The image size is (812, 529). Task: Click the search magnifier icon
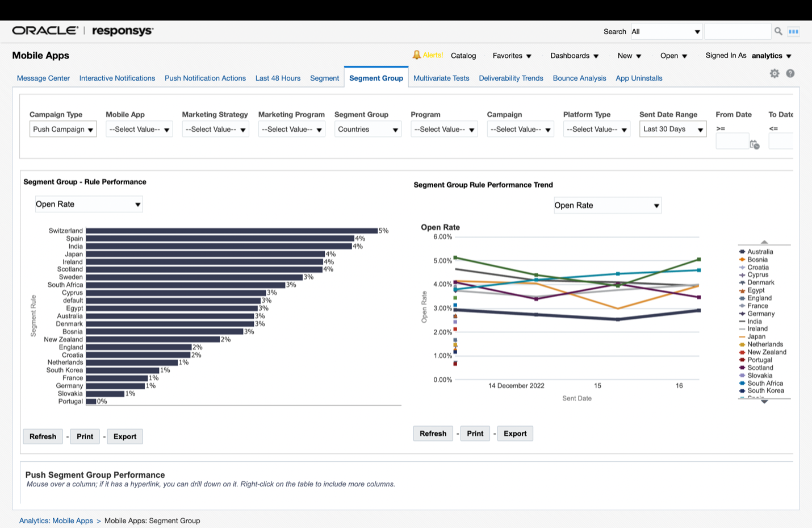(778, 31)
